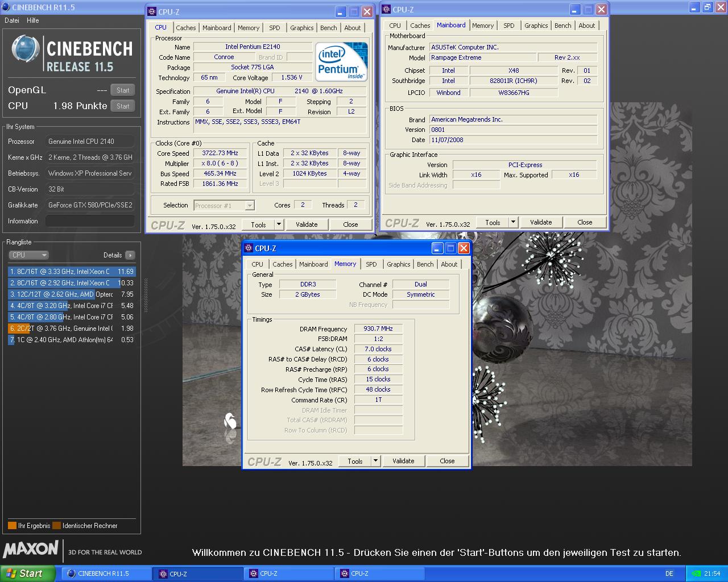Expand Tools dropdown arrow in Mainboard window
The height and width of the screenshot is (582, 728).
click(x=513, y=222)
